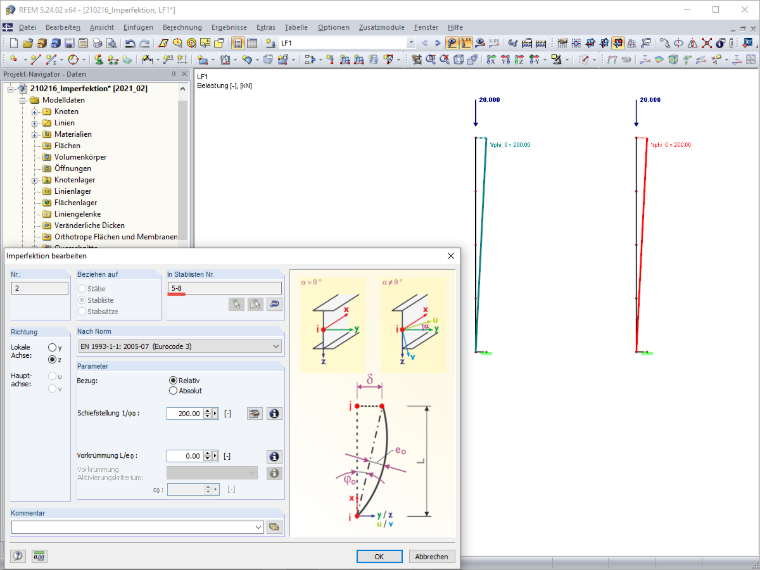Toggle the show load values x.xx icon
Image resolution: width=760 pixels, height=570 pixels.
466,43
